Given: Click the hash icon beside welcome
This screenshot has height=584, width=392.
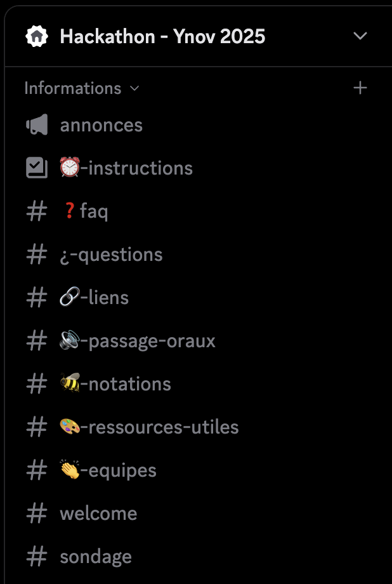Looking at the screenshot, I should click(x=37, y=514).
